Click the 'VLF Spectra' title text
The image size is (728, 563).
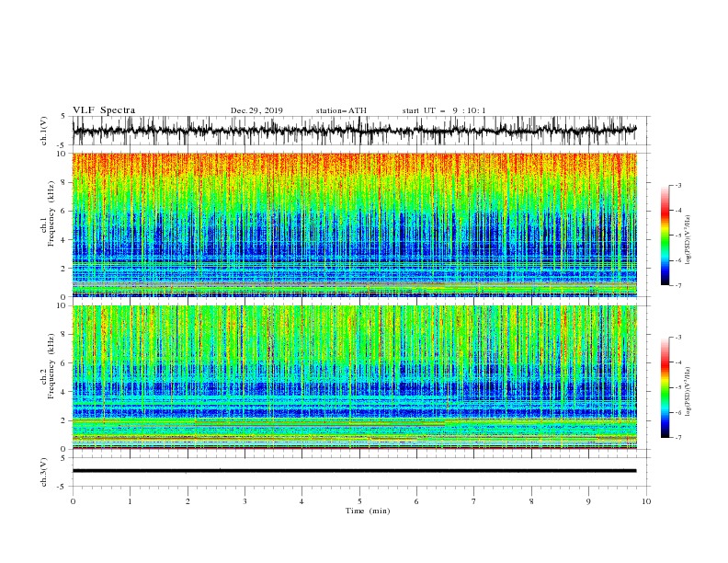[x=104, y=110]
